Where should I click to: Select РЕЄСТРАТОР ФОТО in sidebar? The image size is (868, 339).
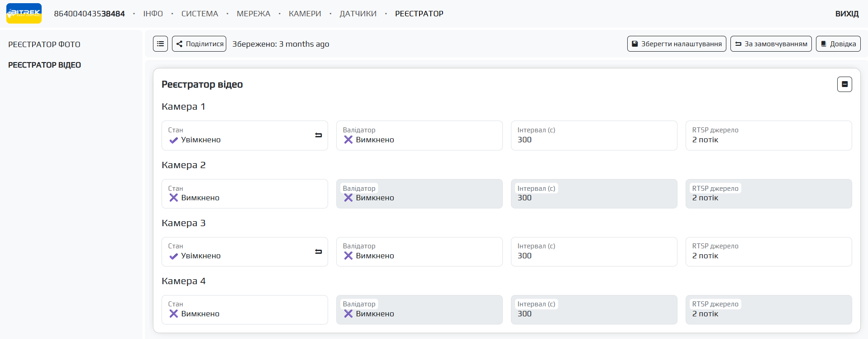[44, 44]
